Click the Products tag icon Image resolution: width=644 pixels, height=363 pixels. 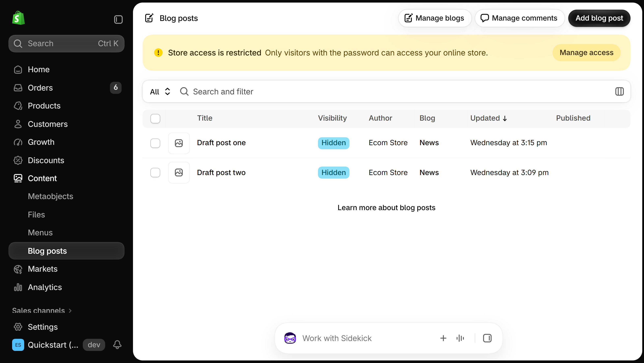click(18, 106)
